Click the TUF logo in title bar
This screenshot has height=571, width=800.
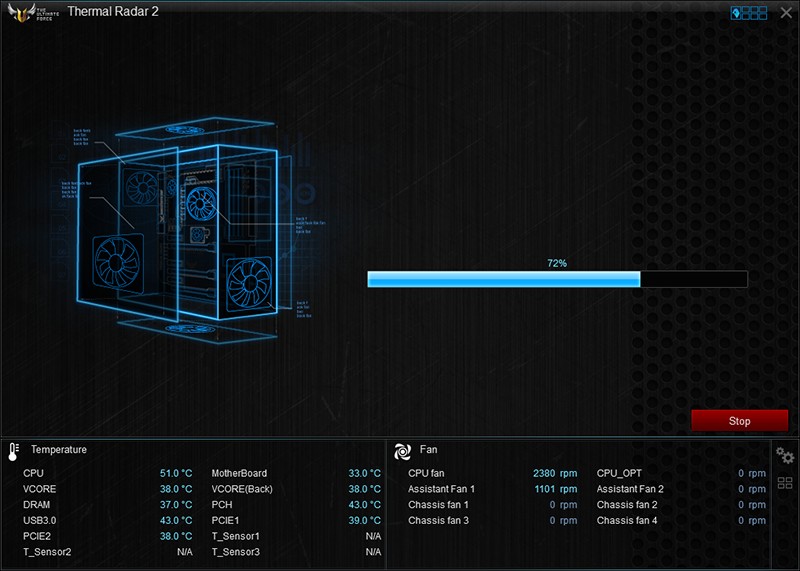tap(33, 13)
